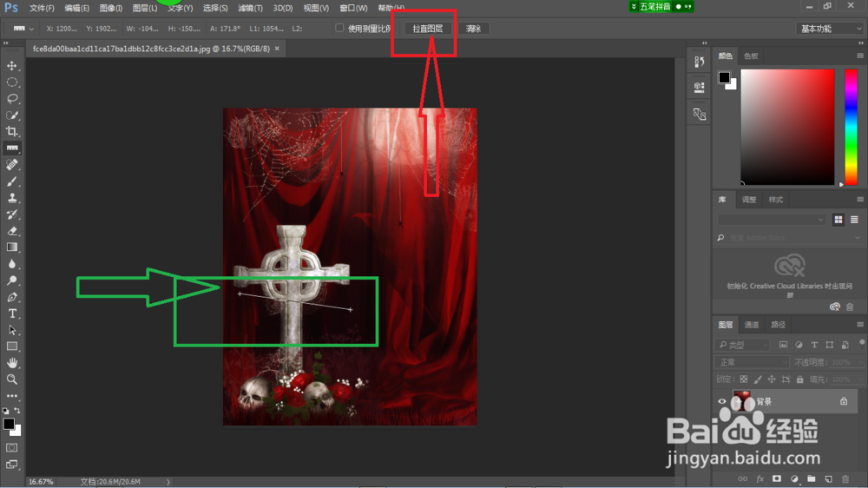Select the Path Selection tool
Screen dimensions: 868x488
coord(11,330)
